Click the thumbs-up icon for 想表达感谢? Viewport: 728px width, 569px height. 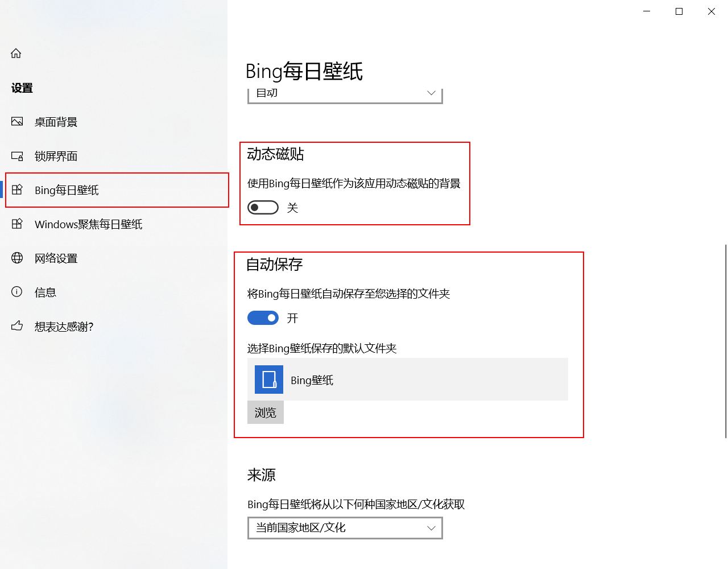(x=17, y=326)
